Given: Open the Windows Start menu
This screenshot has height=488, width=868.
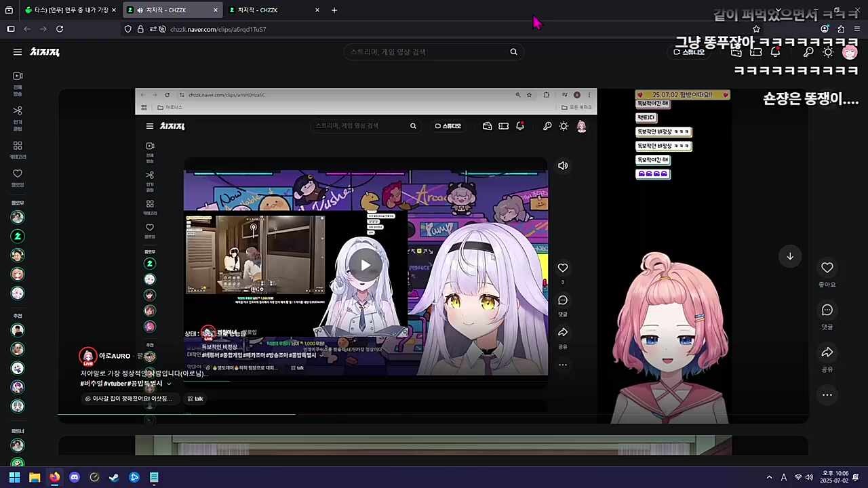Looking at the screenshot, I should click(14, 477).
